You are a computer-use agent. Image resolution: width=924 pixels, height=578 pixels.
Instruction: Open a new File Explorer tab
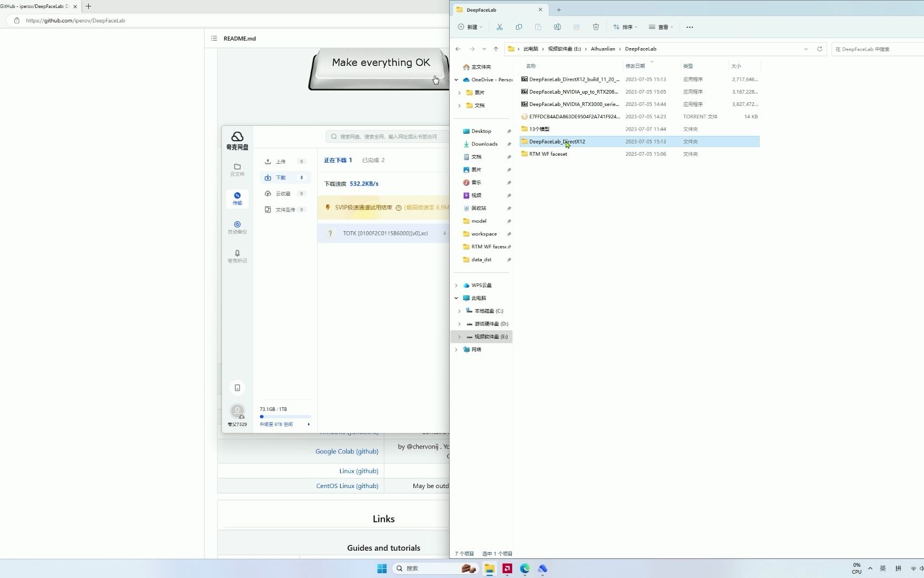(x=559, y=10)
